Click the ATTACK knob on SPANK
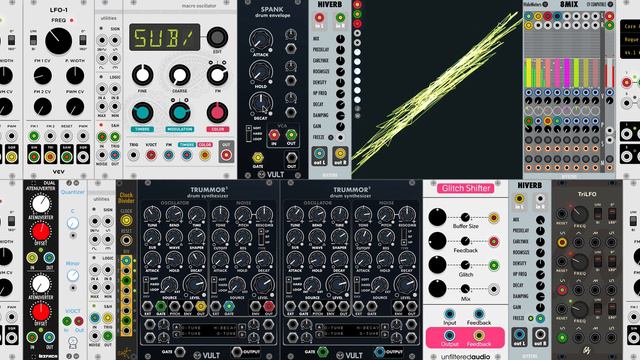This screenshot has height=360, width=640. click(x=260, y=40)
